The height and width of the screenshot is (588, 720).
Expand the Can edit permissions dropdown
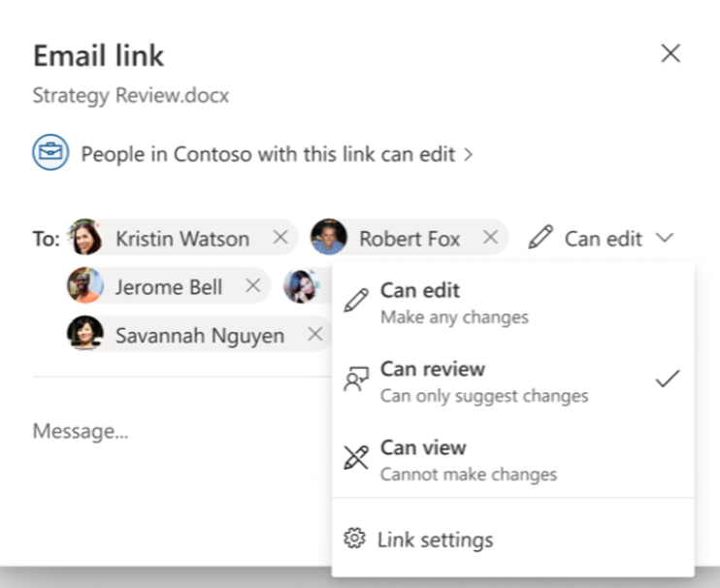click(x=603, y=239)
